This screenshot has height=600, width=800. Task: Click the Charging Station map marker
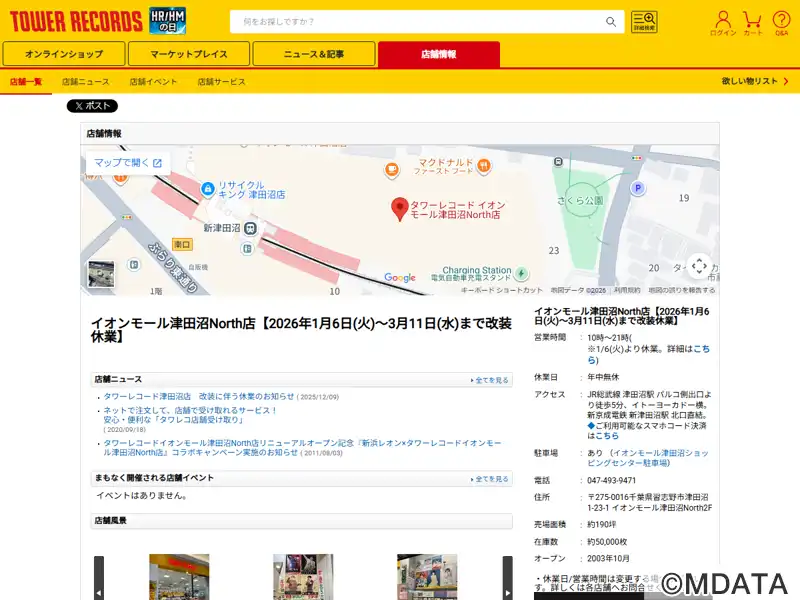(x=521, y=271)
